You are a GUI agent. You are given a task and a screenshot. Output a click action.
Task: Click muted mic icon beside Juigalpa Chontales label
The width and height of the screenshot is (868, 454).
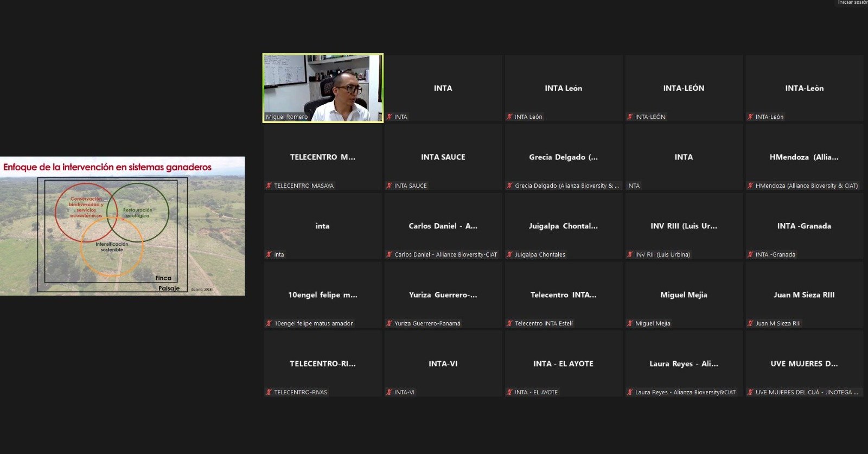pos(509,254)
